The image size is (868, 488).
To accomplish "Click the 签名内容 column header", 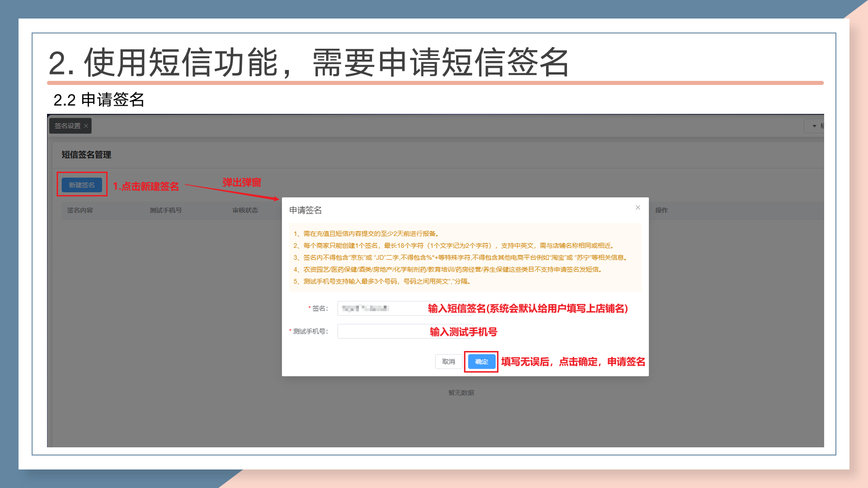I will click(80, 210).
